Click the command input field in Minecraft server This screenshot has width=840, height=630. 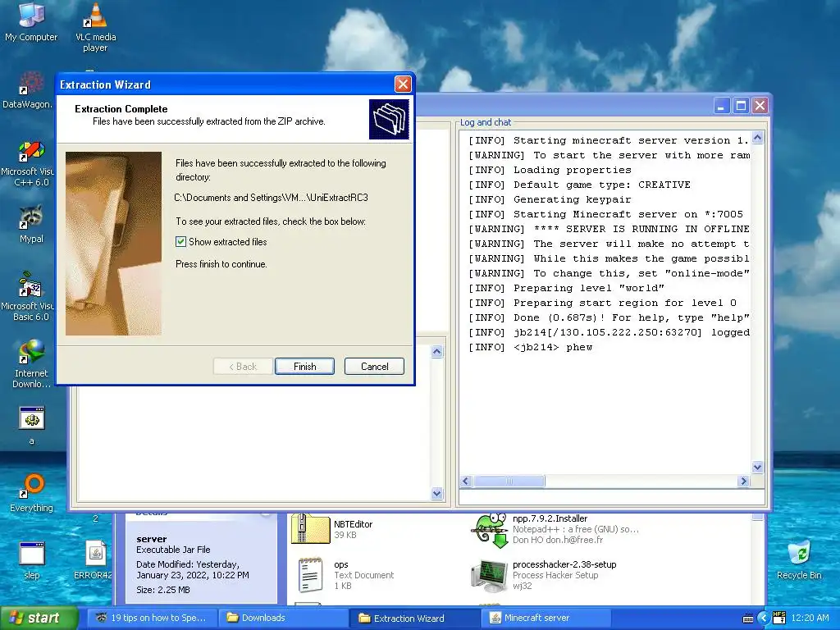click(x=612, y=497)
